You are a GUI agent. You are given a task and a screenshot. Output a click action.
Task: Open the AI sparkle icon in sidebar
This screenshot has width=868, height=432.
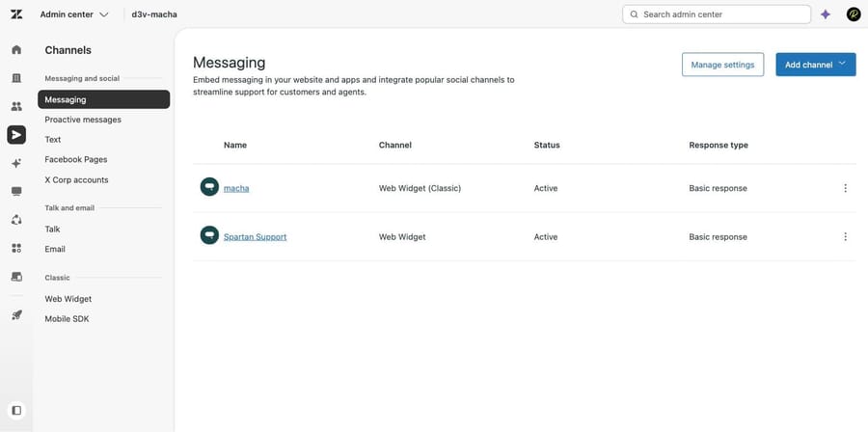[16, 163]
